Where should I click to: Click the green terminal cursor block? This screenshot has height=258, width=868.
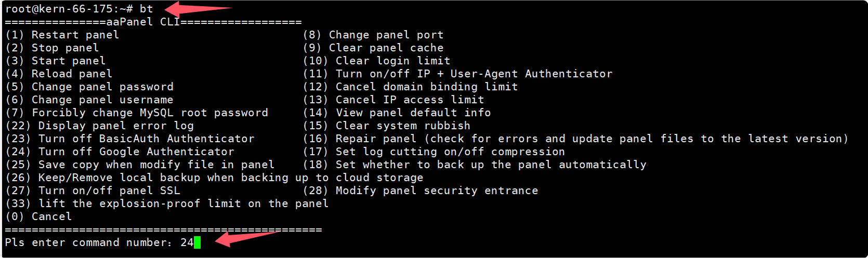(197, 242)
